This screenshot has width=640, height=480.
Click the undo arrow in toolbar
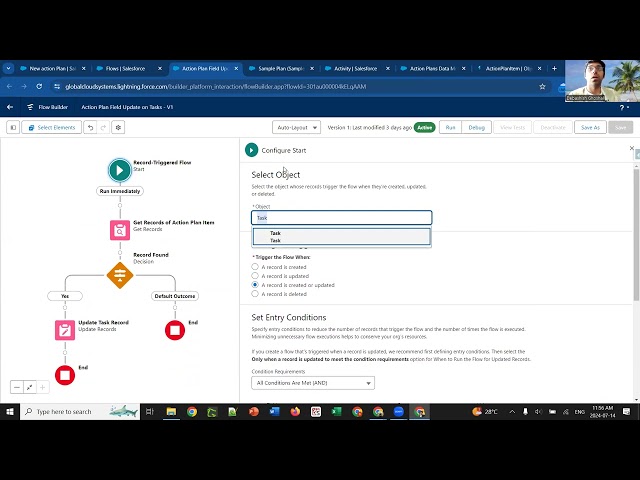pyautogui.click(x=90, y=127)
